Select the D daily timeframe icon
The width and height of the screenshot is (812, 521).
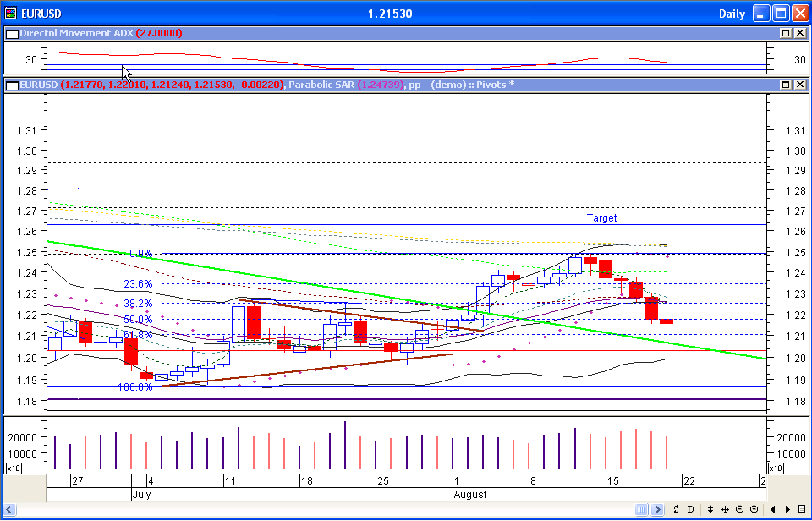[692, 510]
